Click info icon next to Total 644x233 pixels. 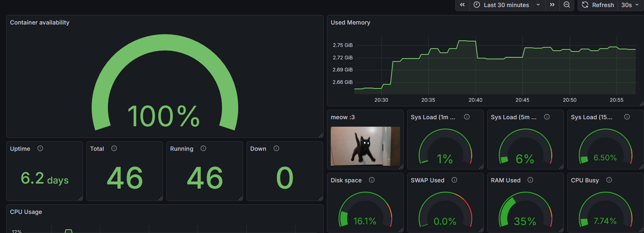(114, 148)
